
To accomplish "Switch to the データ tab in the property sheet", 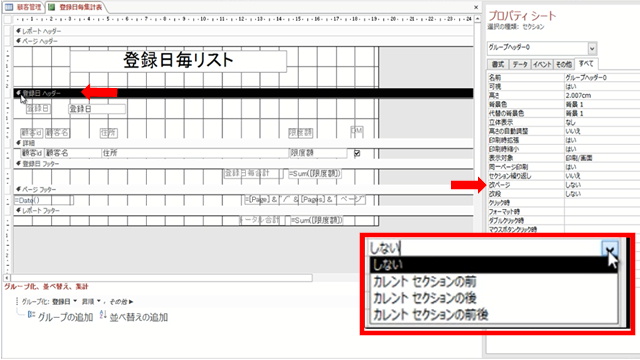I will pyautogui.click(x=520, y=64).
